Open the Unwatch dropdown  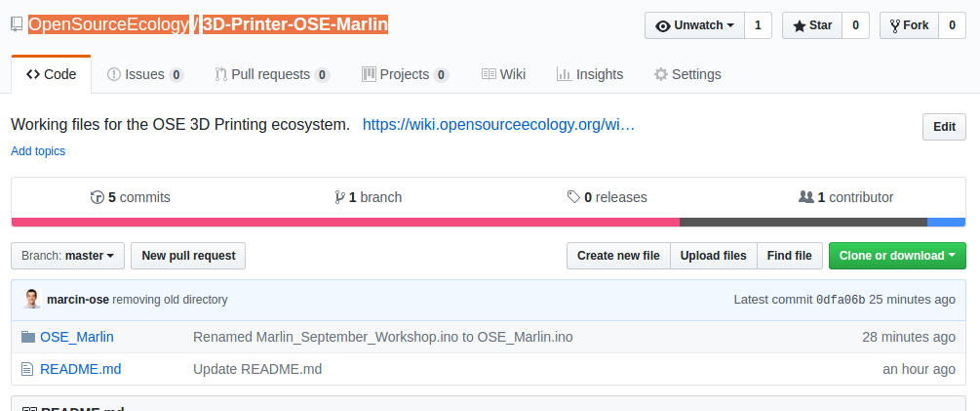694,25
